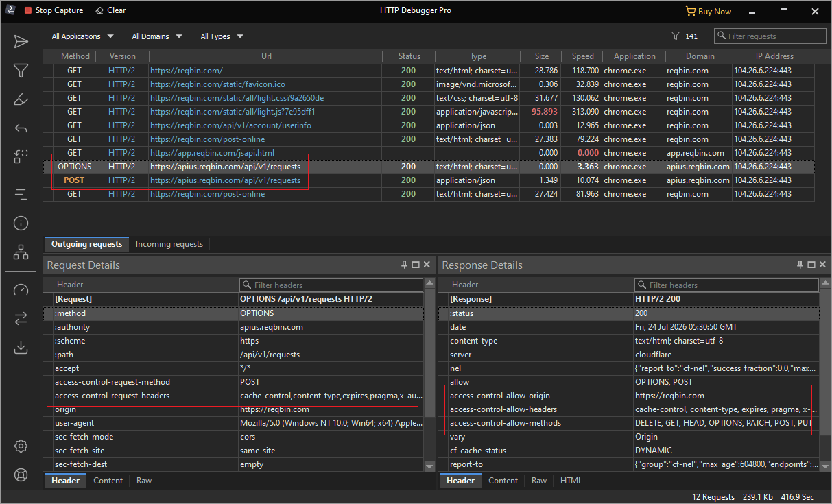Open the Raw tab in Request Details
Viewport: 832px width, 504px height.
144,481
